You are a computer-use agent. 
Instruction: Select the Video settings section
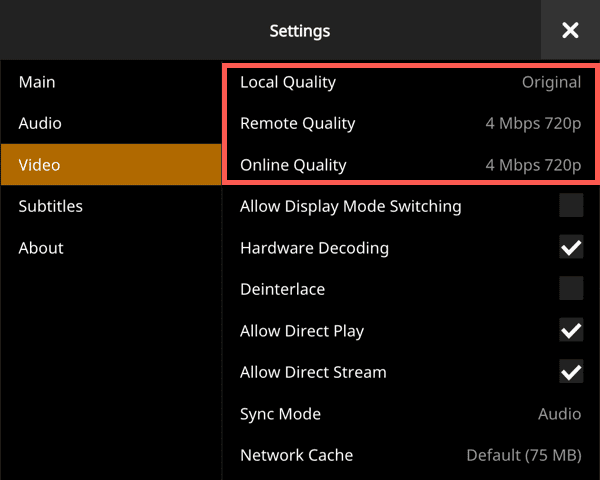pyautogui.click(x=39, y=165)
